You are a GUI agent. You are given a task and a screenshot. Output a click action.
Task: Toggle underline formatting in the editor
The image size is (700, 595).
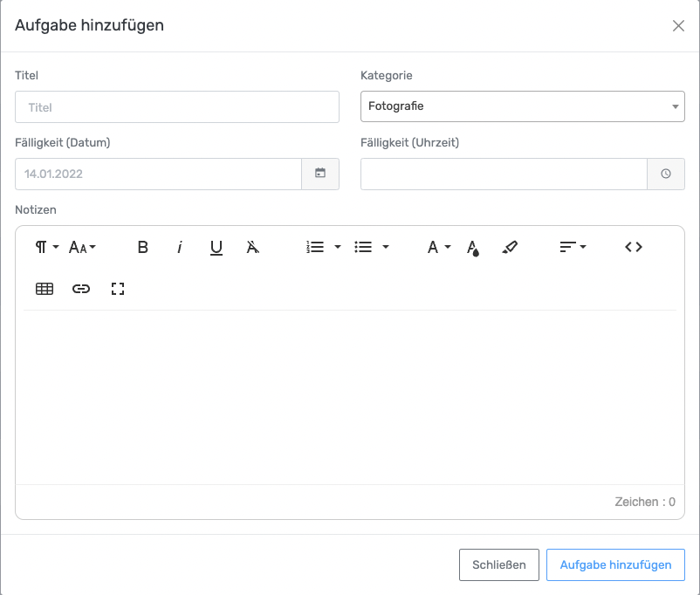216,248
